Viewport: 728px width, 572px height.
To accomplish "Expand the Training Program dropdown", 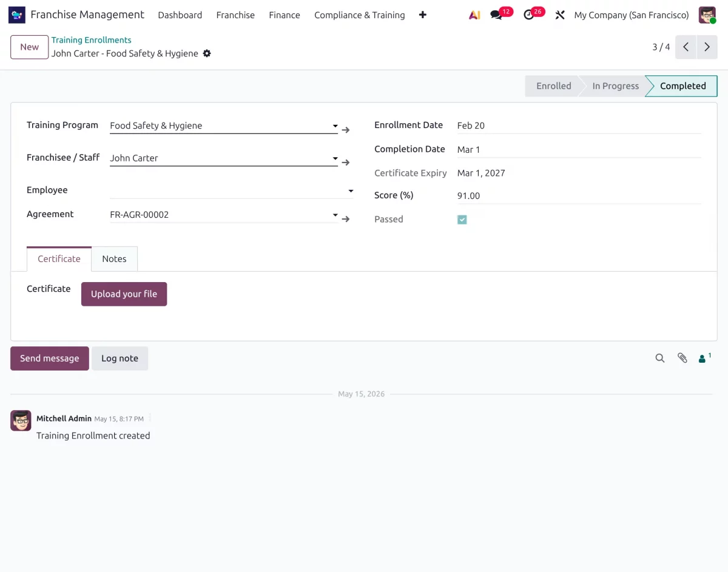I will pyautogui.click(x=335, y=126).
